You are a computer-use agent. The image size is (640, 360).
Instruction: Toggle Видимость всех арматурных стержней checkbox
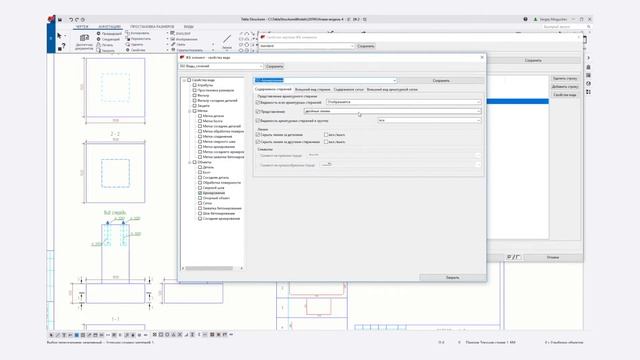(x=258, y=102)
